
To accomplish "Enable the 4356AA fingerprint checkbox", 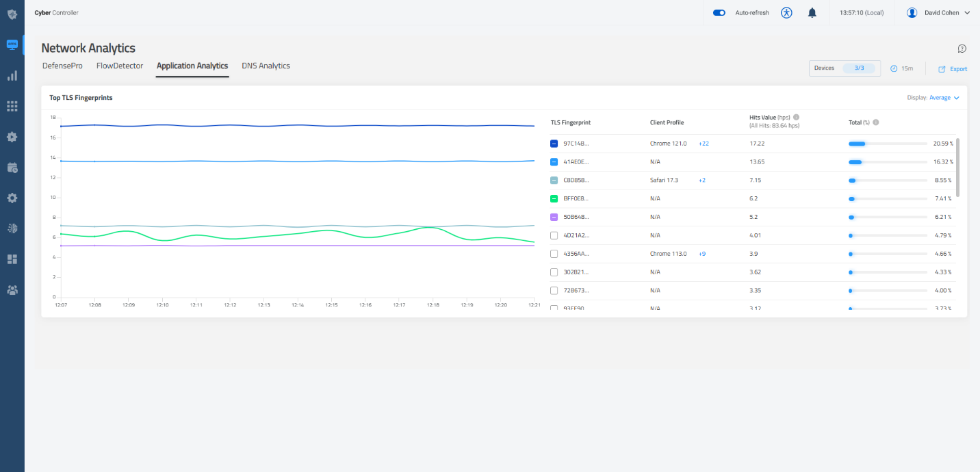I will [x=554, y=254].
